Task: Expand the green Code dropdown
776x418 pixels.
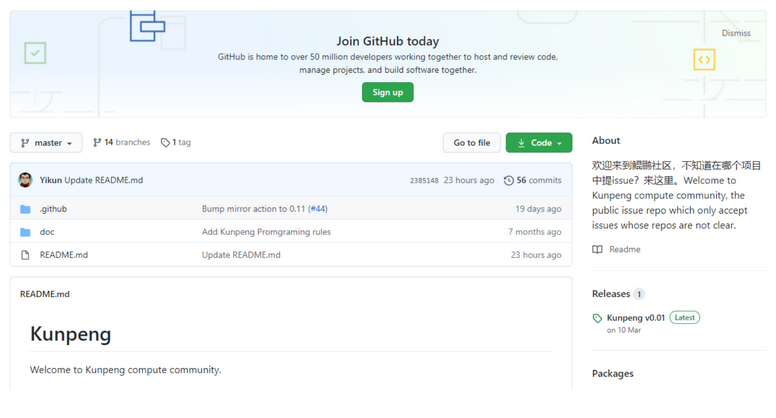Action: point(539,143)
